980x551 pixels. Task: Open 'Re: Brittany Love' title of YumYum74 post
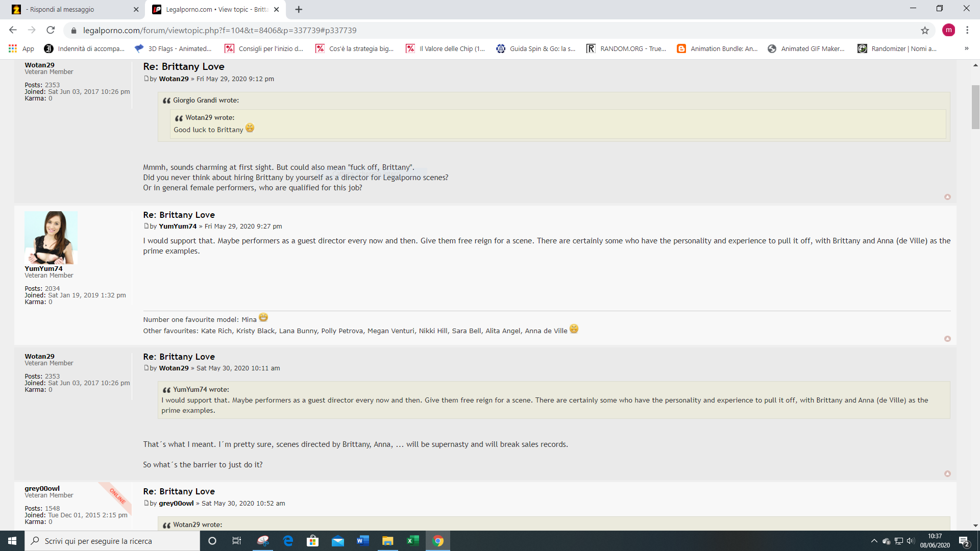[x=179, y=215]
